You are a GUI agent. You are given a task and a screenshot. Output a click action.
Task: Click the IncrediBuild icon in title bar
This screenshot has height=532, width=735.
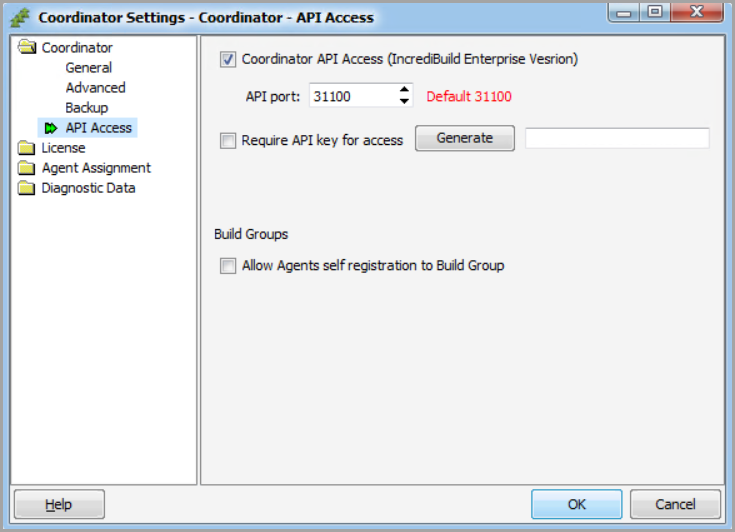(19, 17)
